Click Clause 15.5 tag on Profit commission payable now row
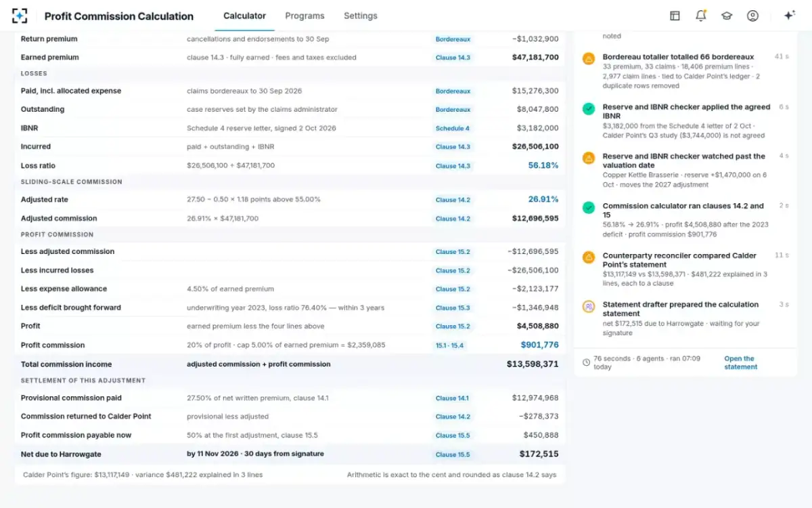The image size is (812, 508). 453,436
